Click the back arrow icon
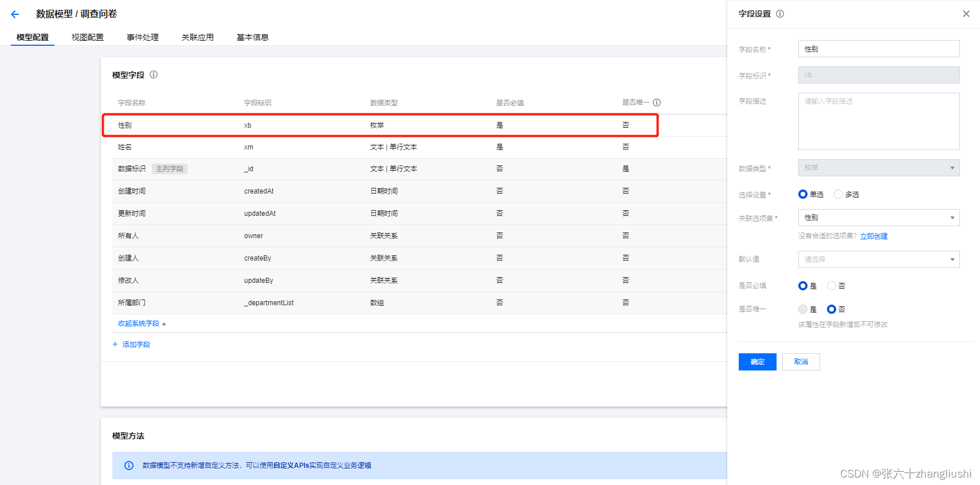This screenshot has width=980, height=485. 15,14
